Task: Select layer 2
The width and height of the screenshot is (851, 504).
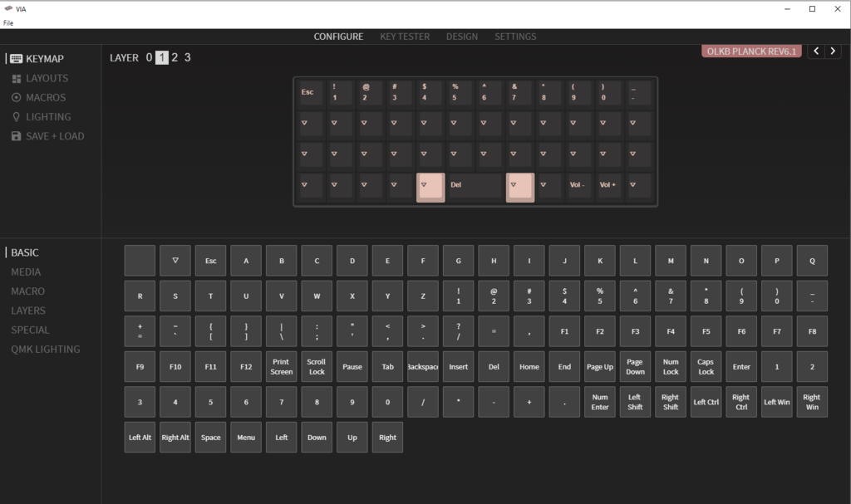Action: (175, 57)
